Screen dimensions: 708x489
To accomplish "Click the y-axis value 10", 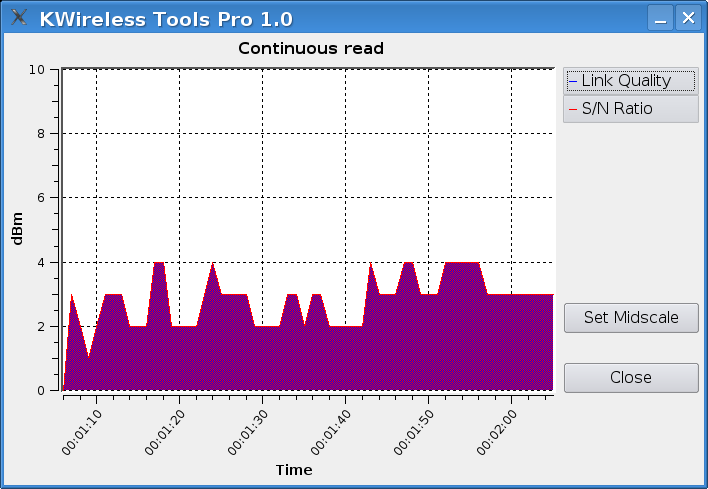I will [37, 70].
